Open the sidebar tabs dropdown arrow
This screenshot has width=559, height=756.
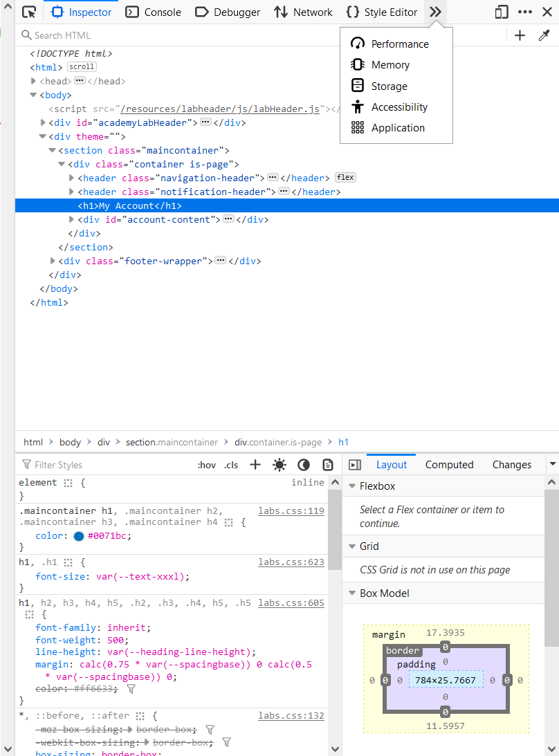553,464
